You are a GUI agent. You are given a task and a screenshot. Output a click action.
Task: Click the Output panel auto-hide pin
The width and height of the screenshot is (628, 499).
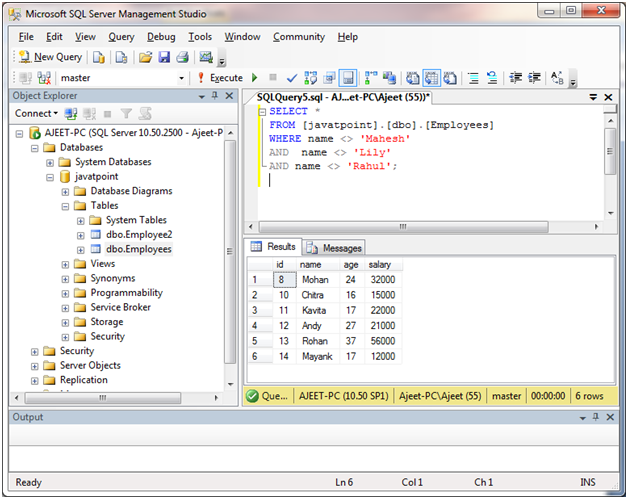(x=596, y=417)
